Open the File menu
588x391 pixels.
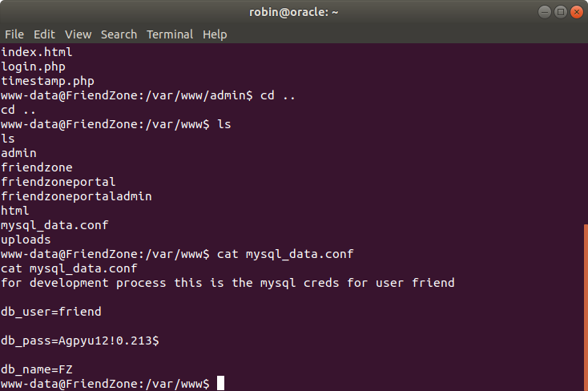pyautogui.click(x=14, y=34)
